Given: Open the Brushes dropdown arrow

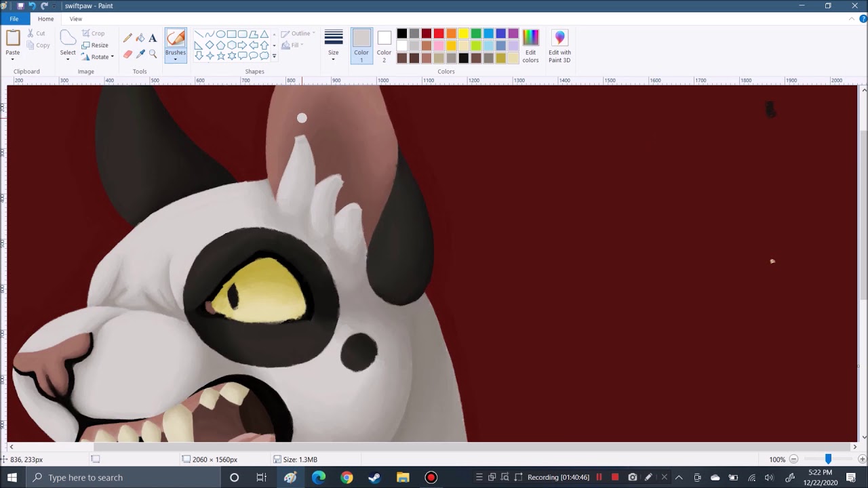Looking at the screenshot, I should 176,60.
